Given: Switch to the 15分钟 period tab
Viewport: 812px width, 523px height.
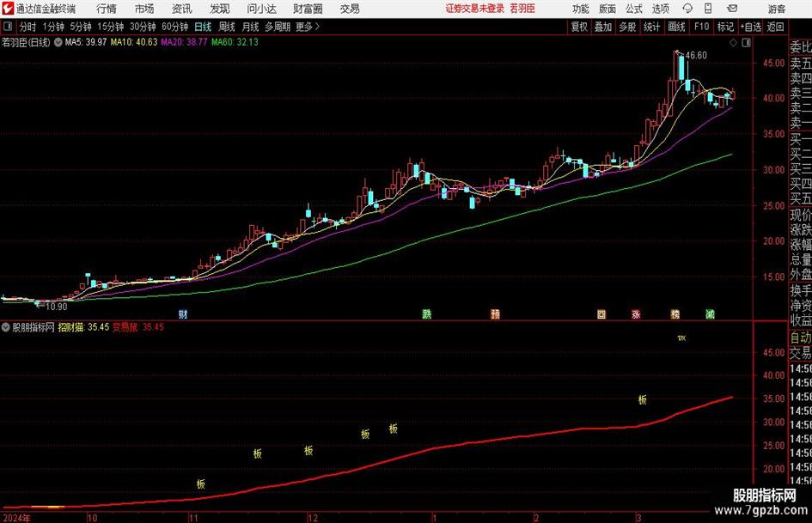Looking at the screenshot, I should click(111, 27).
